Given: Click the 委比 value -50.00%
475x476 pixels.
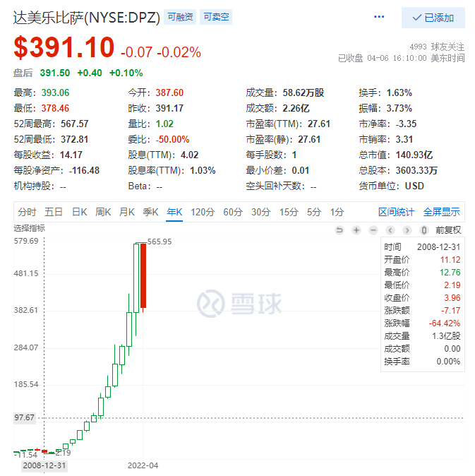Looking at the screenshot, I should (173, 139).
